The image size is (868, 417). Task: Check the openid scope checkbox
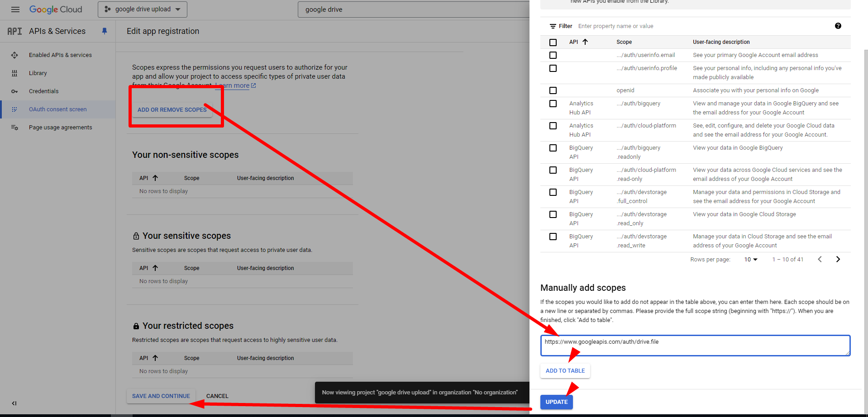[x=553, y=90]
